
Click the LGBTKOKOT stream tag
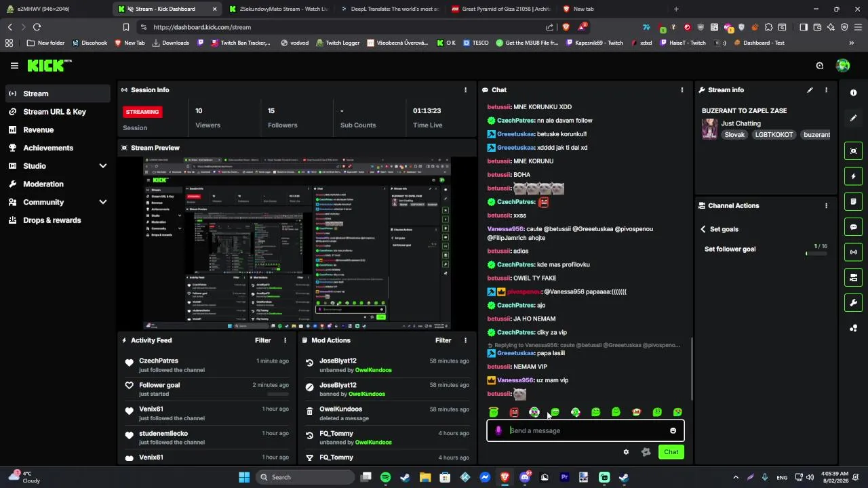pyautogui.click(x=774, y=134)
